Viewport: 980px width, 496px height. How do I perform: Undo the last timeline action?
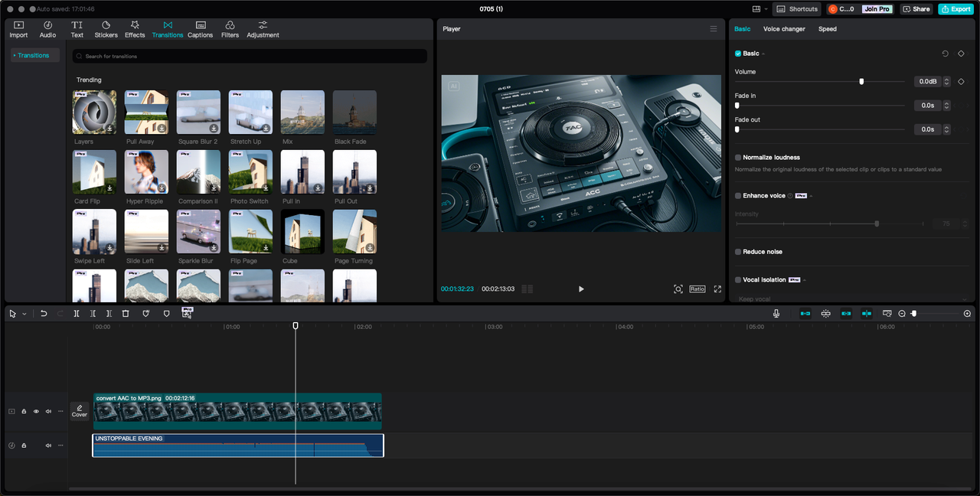tap(44, 314)
